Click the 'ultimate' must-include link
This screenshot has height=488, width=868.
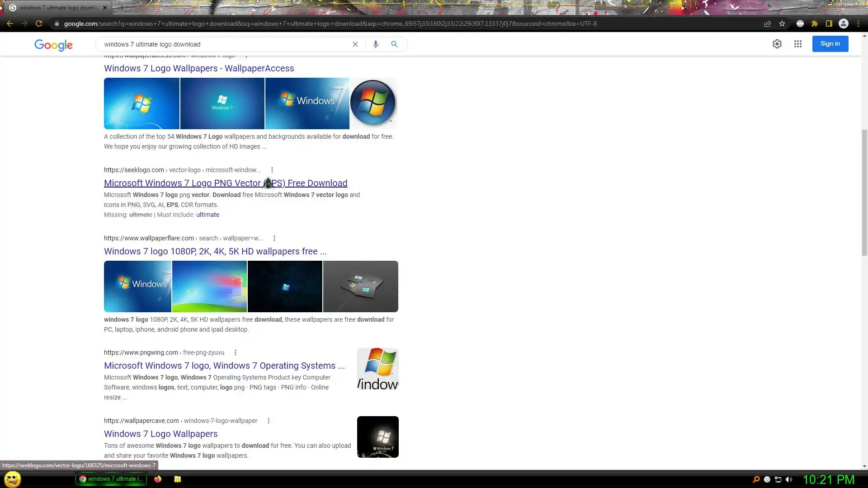tap(208, 215)
